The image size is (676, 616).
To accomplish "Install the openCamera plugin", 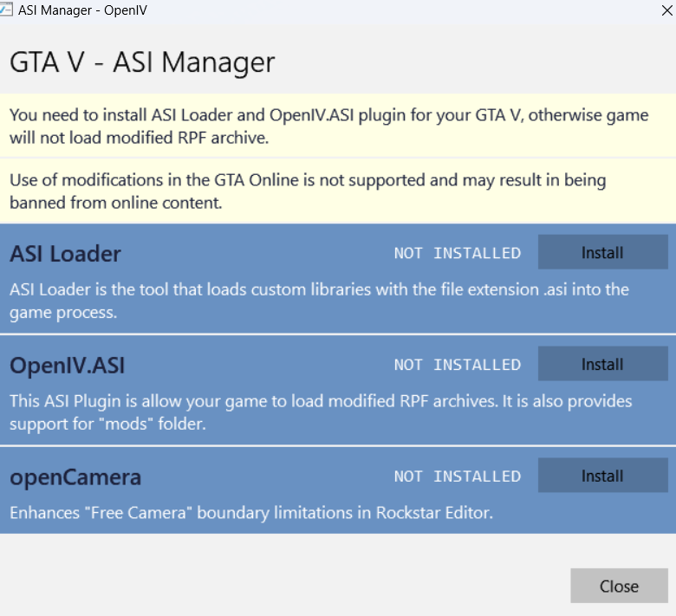I will [x=601, y=476].
